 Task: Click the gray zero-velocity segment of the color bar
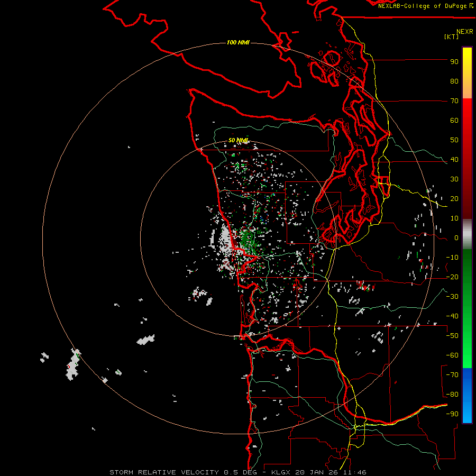click(x=467, y=234)
